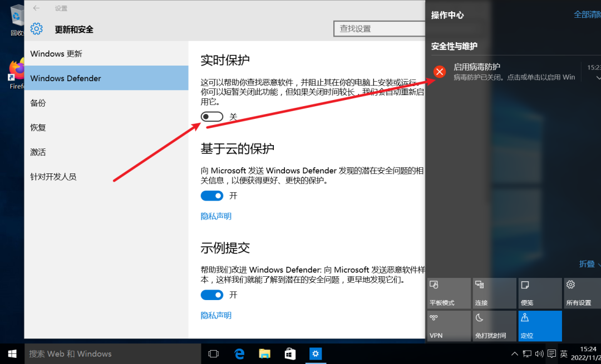This screenshot has width=601, height=364.
Task: Select Windows Defender in sidebar
Action: coord(106,78)
